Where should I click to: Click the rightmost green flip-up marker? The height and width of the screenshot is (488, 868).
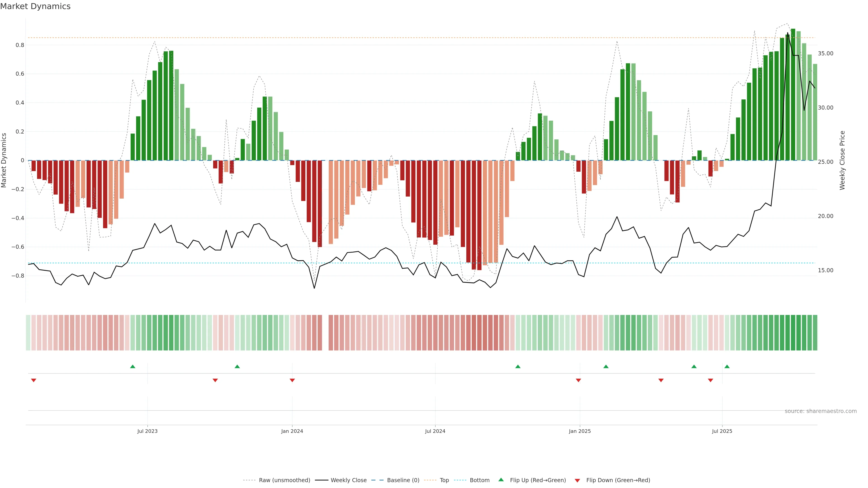(x=727, y=366)
